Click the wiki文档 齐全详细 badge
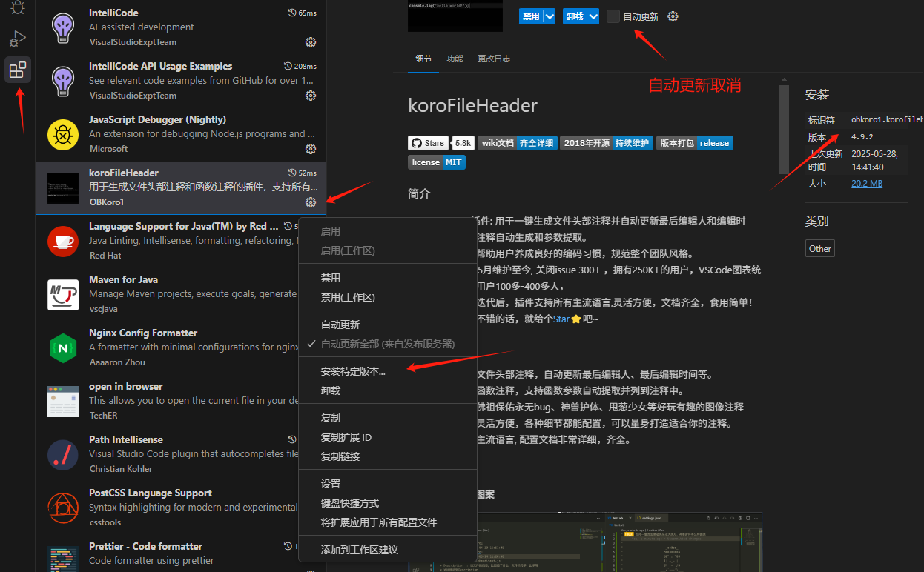This screenshot has height=572, width=924. tap(517, 143)
